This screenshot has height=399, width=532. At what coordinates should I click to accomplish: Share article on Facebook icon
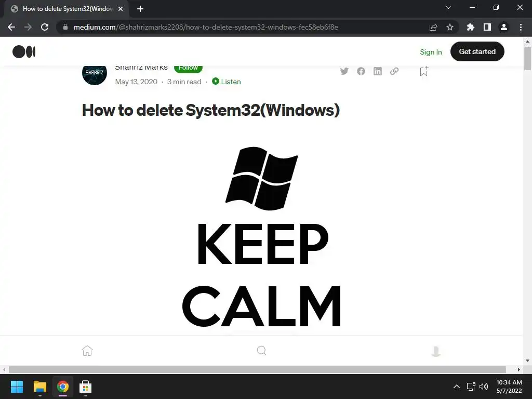(361, 71)
